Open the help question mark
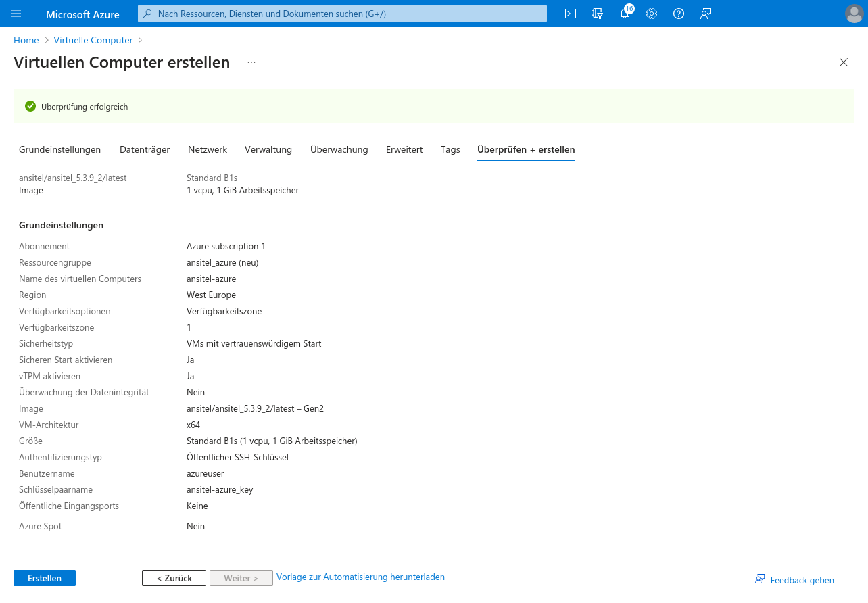Image resolution: width=868 pixels, height=603 pixels. pyautogui.click(x=679, y=14)
